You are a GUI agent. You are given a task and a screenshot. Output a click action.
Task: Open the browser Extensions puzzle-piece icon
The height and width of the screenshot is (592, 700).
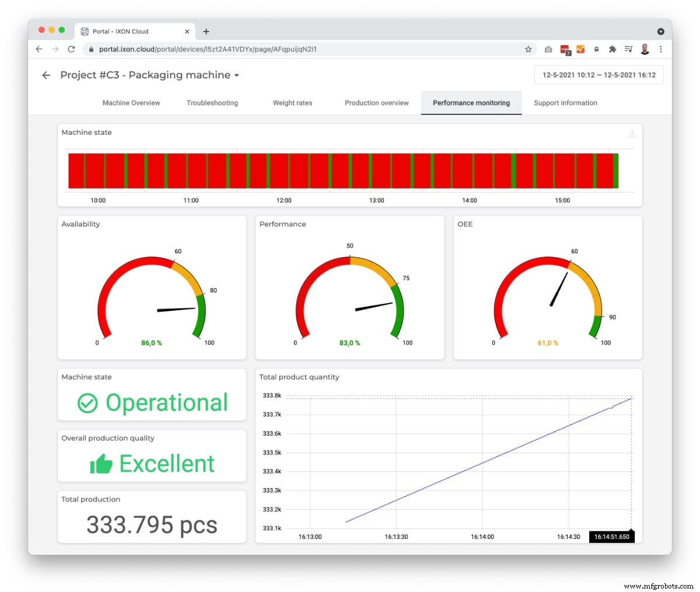click(x=612, y=50)
